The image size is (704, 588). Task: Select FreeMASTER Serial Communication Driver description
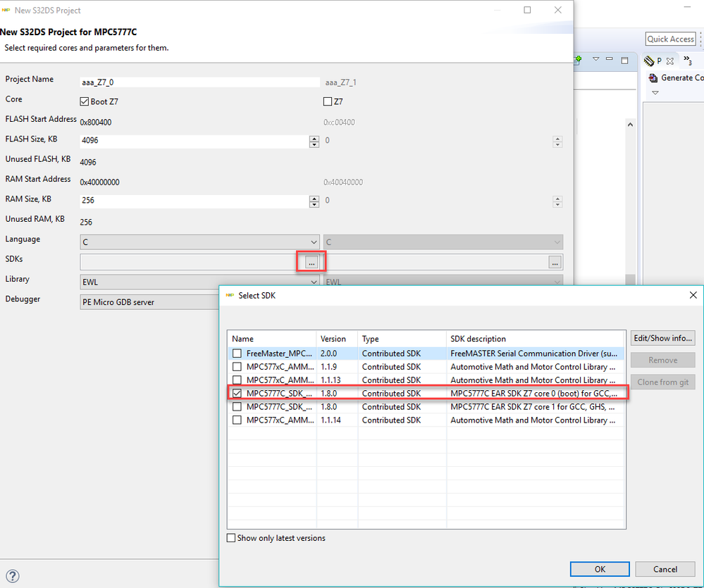tap(534, 354)
